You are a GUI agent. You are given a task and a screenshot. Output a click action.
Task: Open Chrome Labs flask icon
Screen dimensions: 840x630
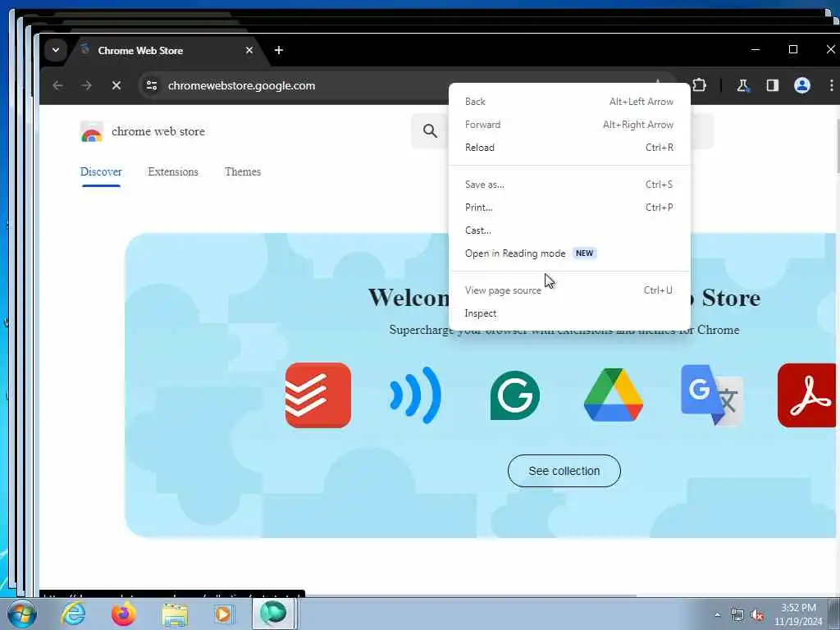[x=742, y=85]
